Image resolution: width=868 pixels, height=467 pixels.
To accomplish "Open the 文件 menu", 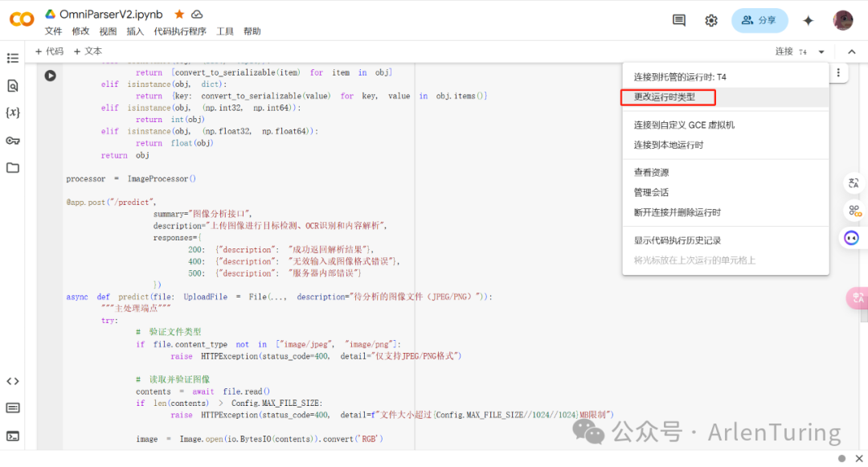I will tap(54, 31).
